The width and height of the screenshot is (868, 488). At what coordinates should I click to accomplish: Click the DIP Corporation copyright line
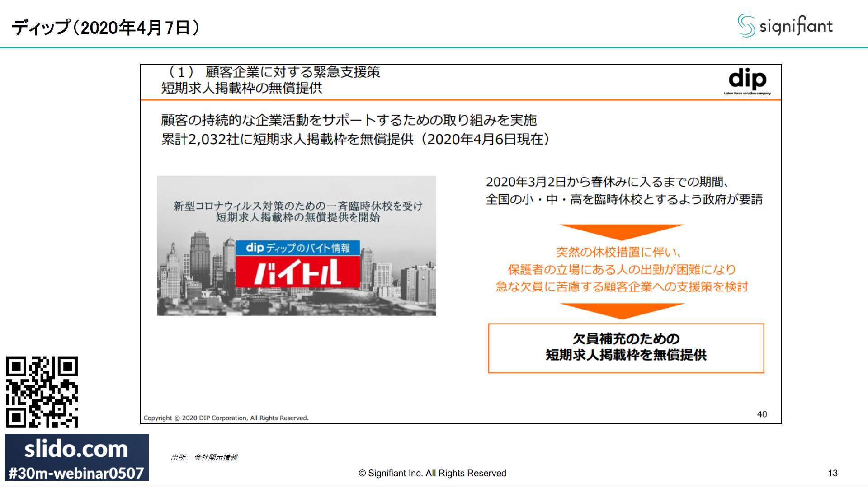click(x=226, y=418)
